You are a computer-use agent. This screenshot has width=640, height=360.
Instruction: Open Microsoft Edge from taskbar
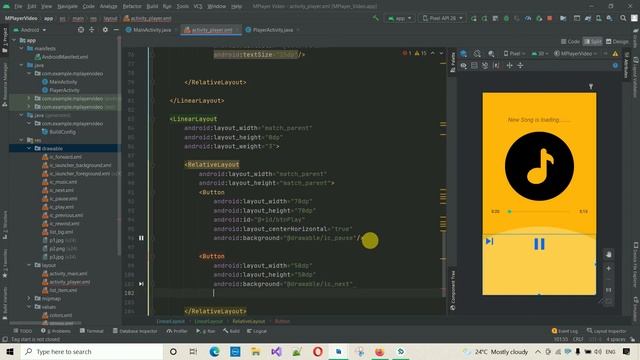(x=214, y=351)
